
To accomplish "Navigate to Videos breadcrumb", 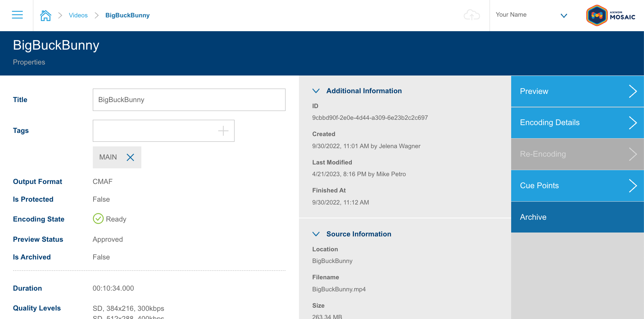I will pyautogui.click(x=78, y=15).
